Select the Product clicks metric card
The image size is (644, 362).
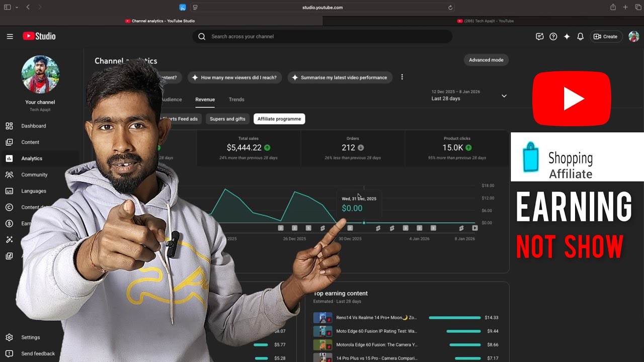pos(457,148)
